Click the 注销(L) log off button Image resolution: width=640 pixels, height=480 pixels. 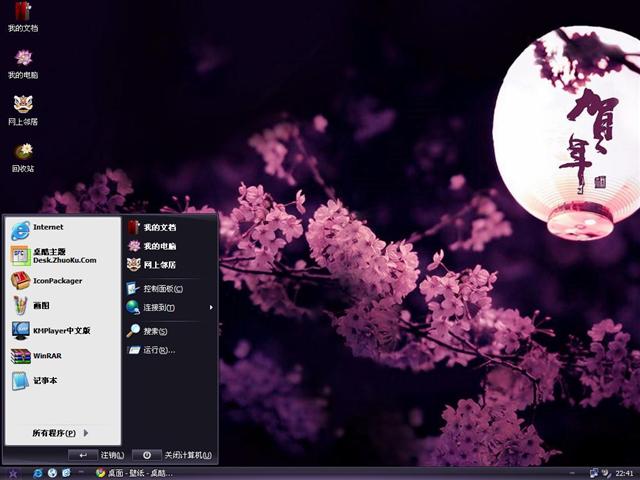96,455
